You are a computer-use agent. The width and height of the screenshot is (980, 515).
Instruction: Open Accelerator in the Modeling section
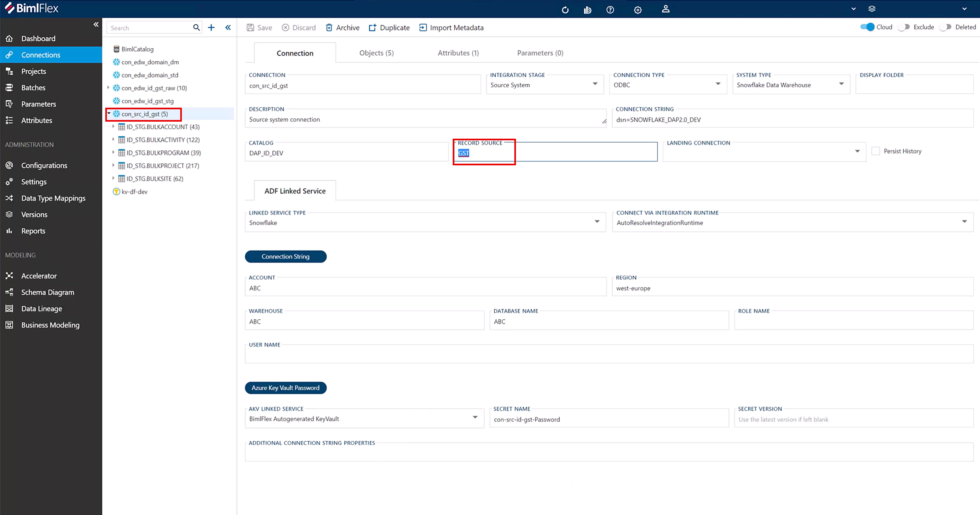click(51, 276)
